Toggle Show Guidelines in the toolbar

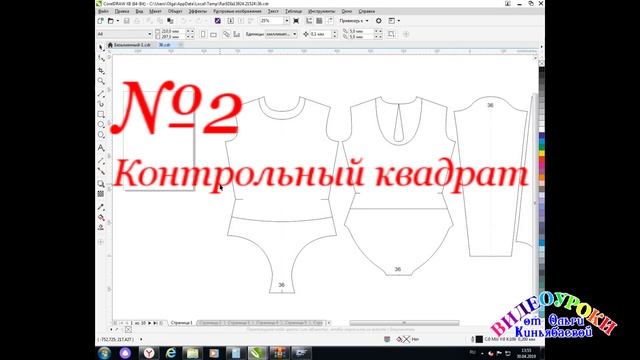pos(329,20)
